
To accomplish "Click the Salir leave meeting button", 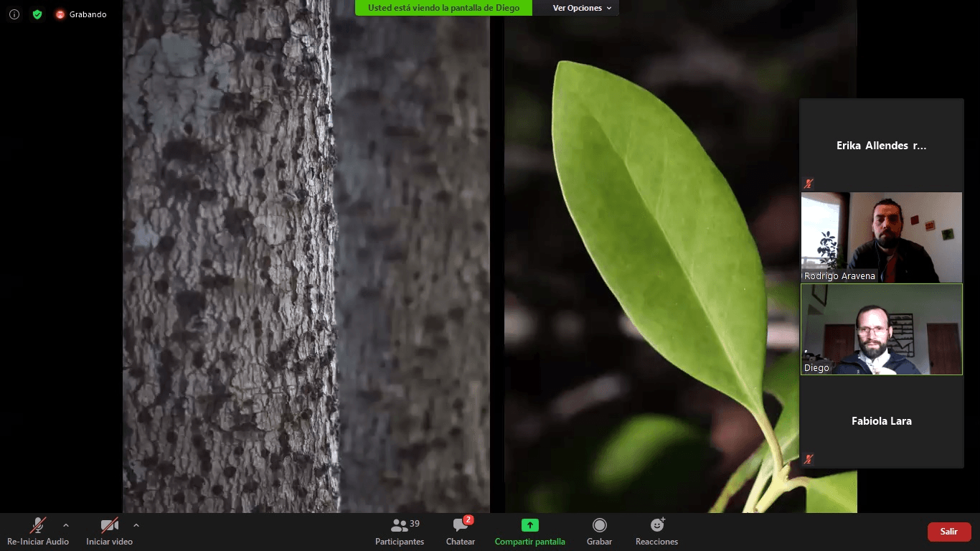I will coord(949,532).
